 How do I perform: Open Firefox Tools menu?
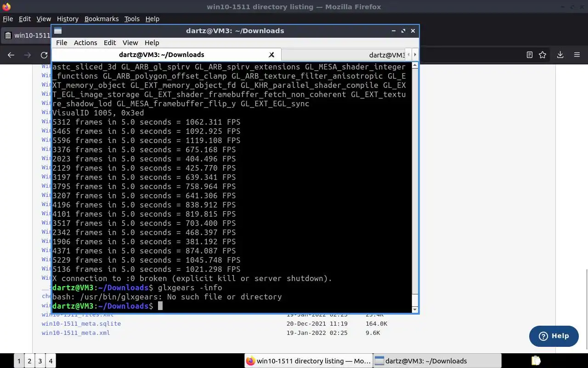[132, 19]
